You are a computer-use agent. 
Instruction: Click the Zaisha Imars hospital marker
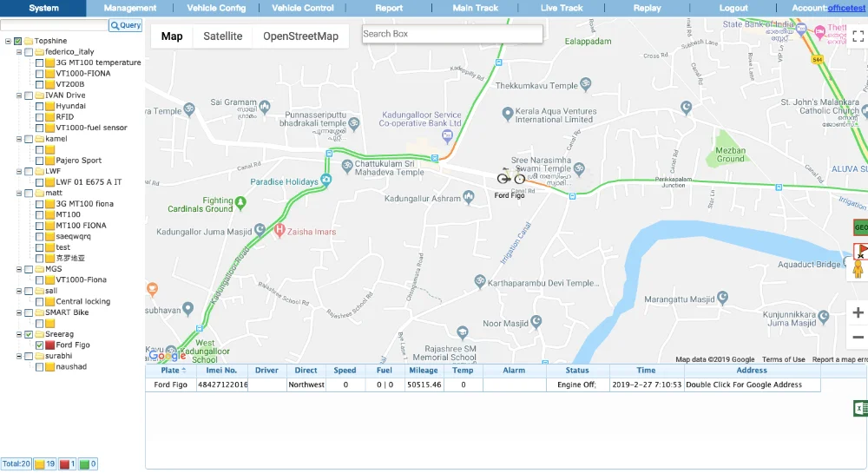point(279,230)
